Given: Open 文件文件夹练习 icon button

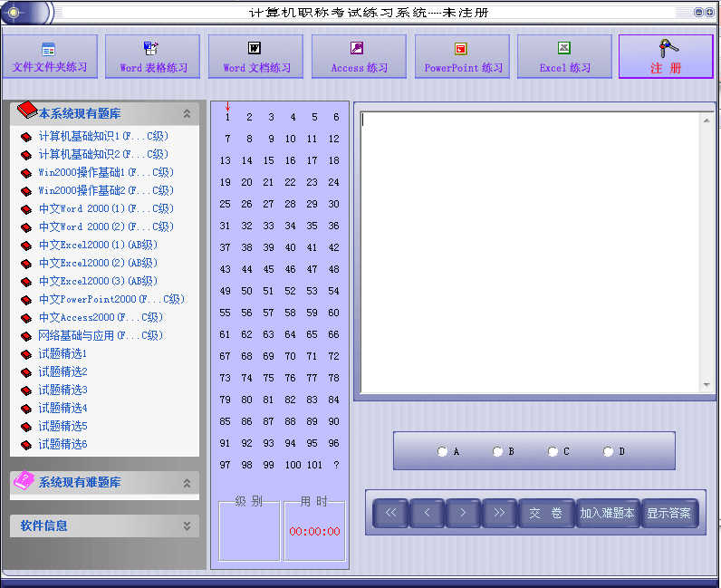Looking at the screenshot, I should point(49,49).
